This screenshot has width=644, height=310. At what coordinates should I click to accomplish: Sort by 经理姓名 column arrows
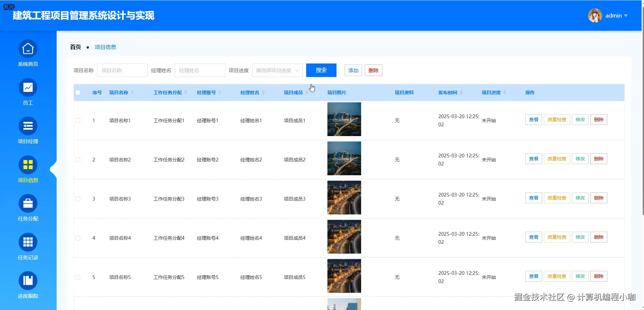(x=263, y=93)
